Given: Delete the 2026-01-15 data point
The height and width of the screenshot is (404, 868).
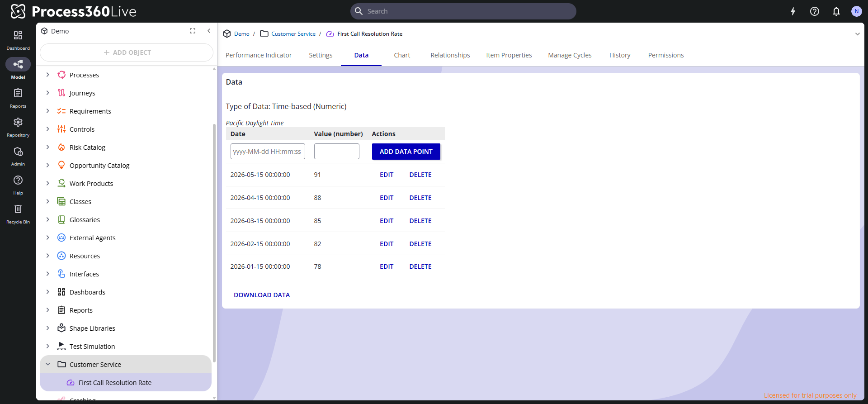Looking at the screenshot, I should (x=420, y=266).
